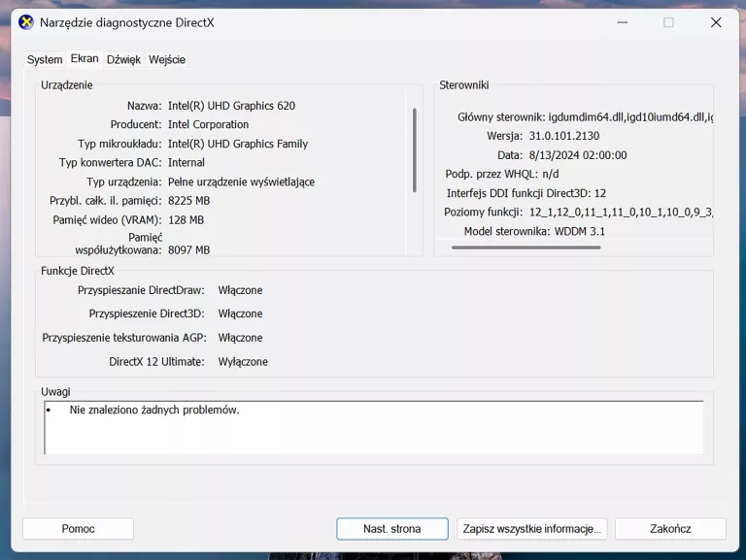
Task: Click inside the Uwagi notes box
Action: point(374,427)
